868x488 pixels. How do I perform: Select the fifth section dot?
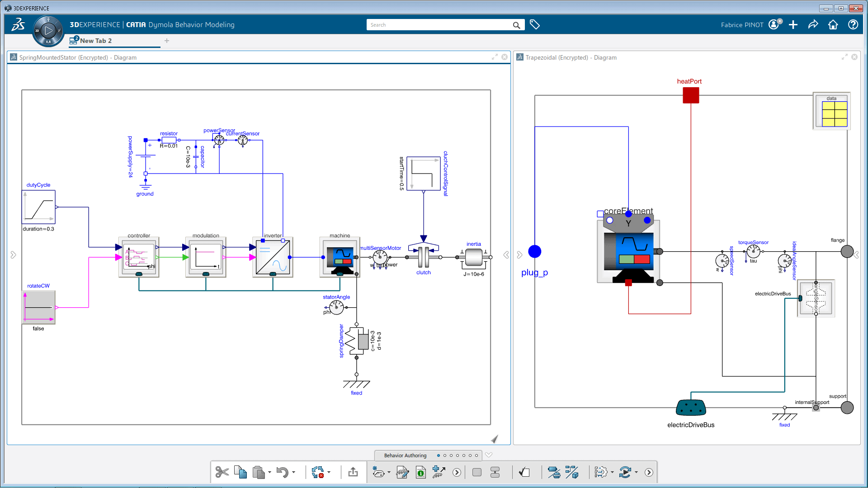coord(464,455)
